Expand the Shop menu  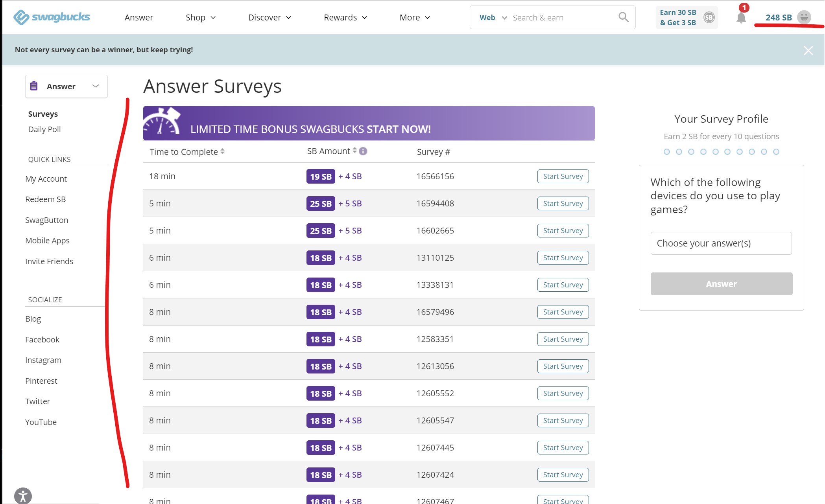(x=201, y=17)
